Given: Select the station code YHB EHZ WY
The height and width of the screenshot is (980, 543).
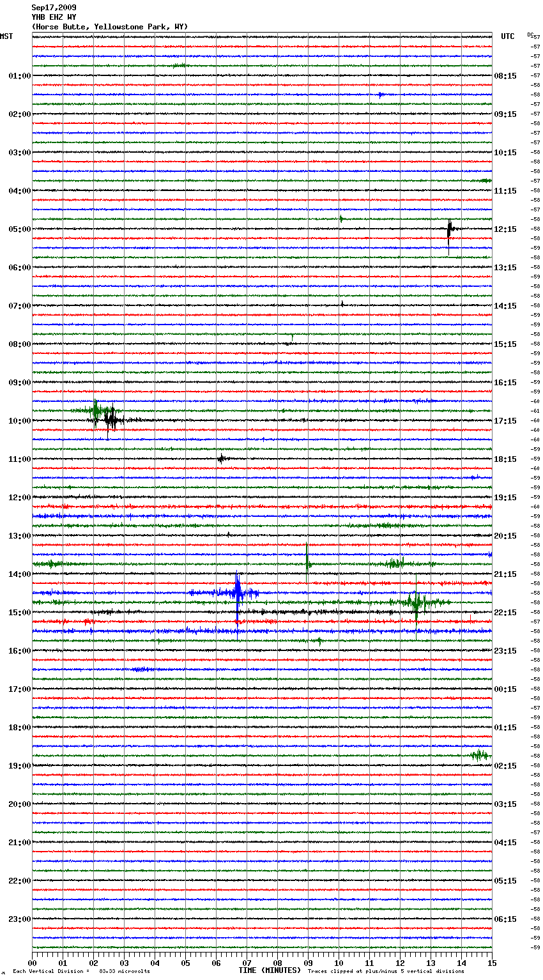Looking at the screenshot, I should point(54,17).
